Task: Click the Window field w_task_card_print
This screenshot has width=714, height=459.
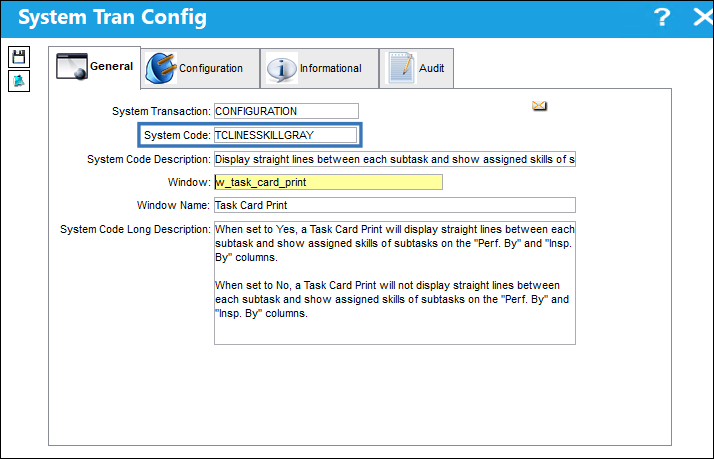Action: click(328, 182)
